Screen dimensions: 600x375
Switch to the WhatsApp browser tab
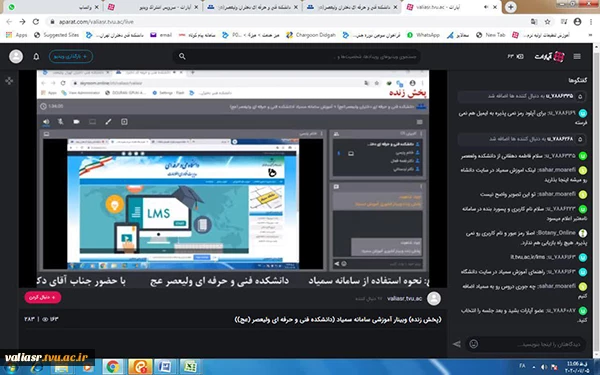54,7
